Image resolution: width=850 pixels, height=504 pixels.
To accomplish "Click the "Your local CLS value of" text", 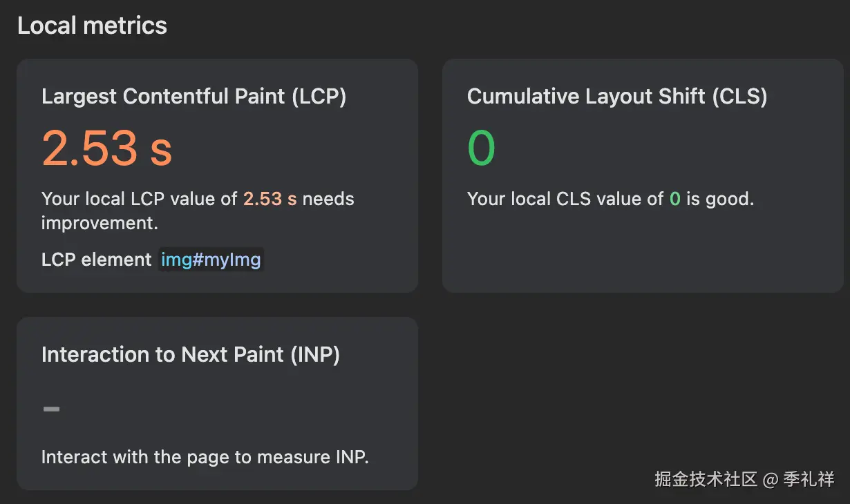I will 565,200.
